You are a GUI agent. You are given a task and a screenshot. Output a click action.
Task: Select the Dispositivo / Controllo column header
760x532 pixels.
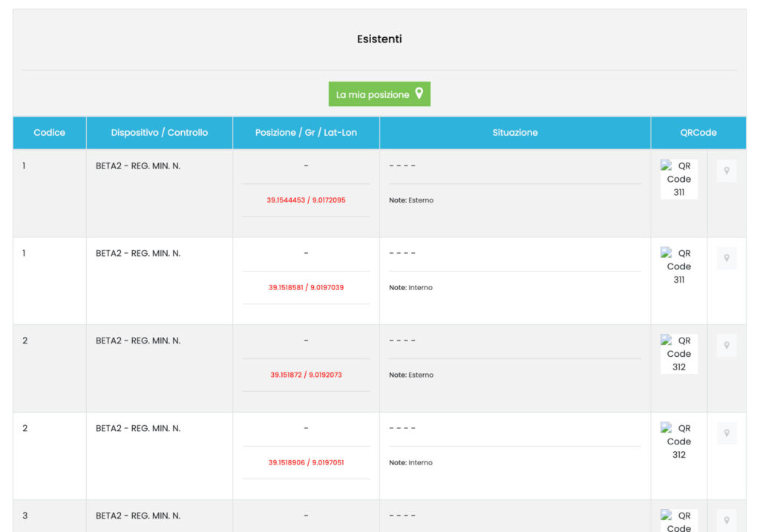click(160, 133)
